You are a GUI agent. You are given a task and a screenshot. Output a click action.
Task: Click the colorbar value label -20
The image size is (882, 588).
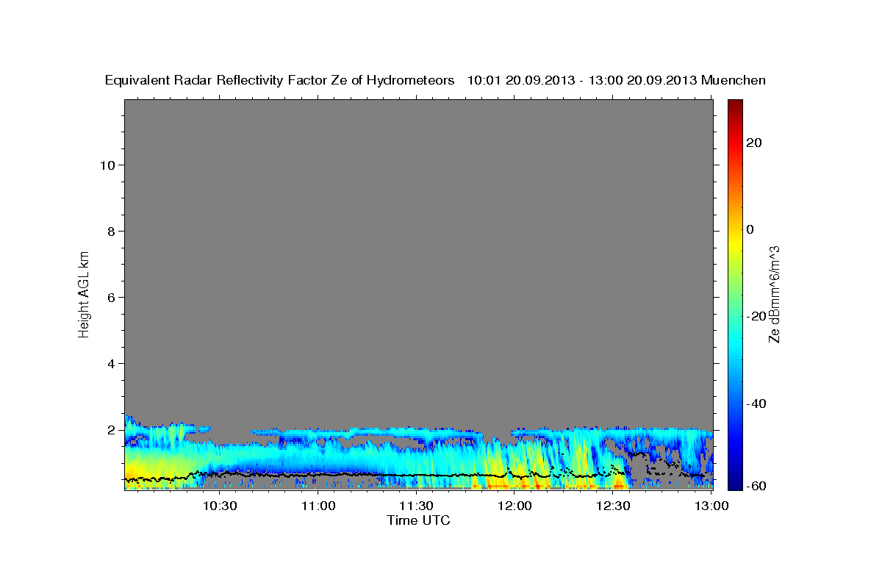756,316
